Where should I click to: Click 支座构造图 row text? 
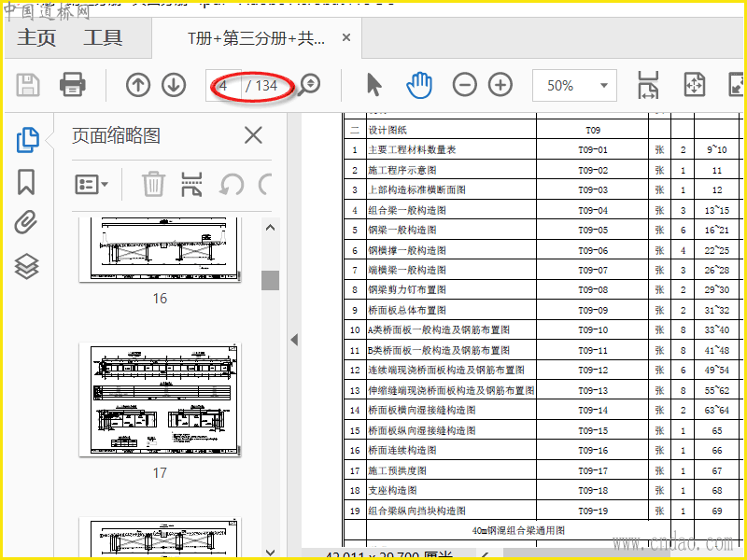[392, 491]
